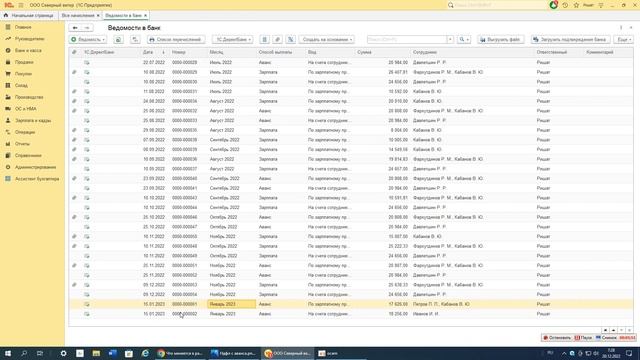This screenshot has height=360, width=640.
Task: Expand the search field dropdown arrow
Action: coord(450,40)
